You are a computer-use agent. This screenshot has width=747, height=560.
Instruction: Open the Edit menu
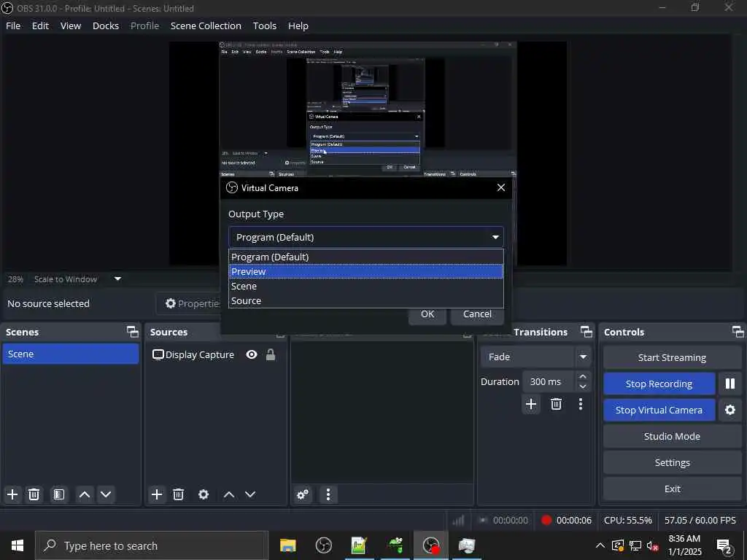point(40,26)
